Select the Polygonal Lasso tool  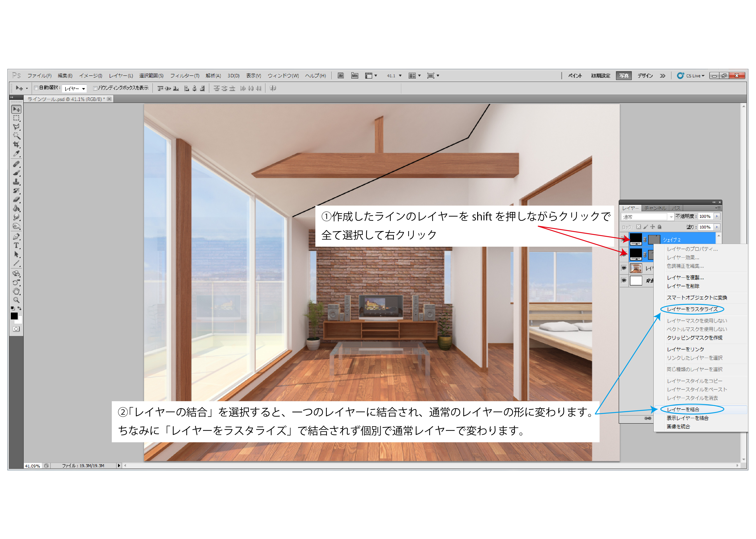coord(16,127)
